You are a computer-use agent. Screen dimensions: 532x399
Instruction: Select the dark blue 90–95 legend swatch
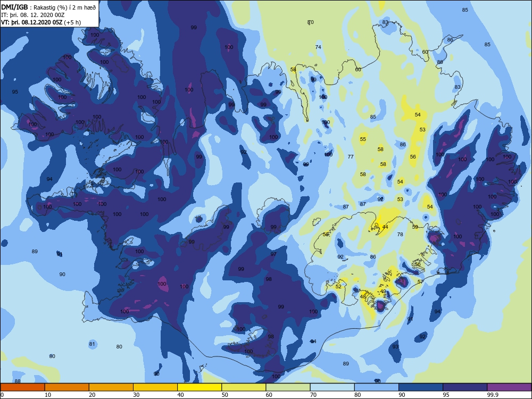click(x=421, y=387)
